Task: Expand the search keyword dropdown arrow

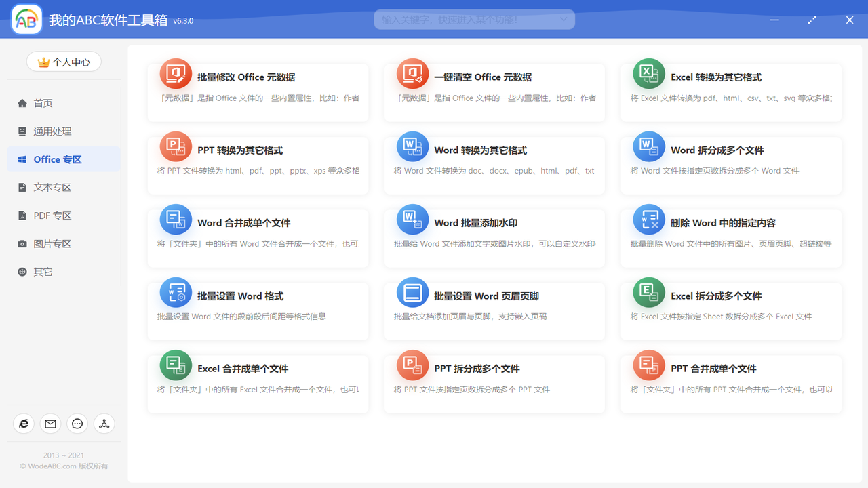Action: (564, 19)
